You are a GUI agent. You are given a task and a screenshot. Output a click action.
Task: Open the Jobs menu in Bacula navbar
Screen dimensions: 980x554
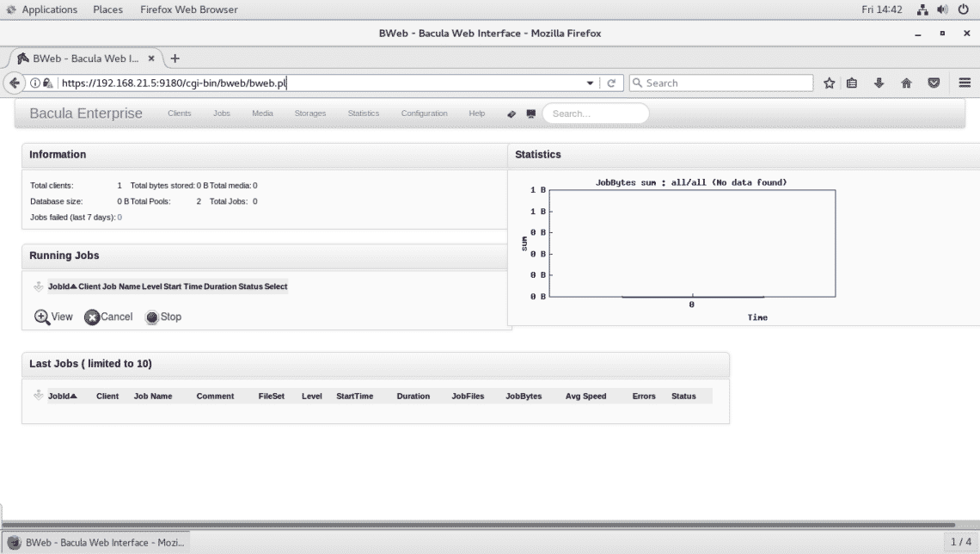pyautogui.click(x=222, y=114)
